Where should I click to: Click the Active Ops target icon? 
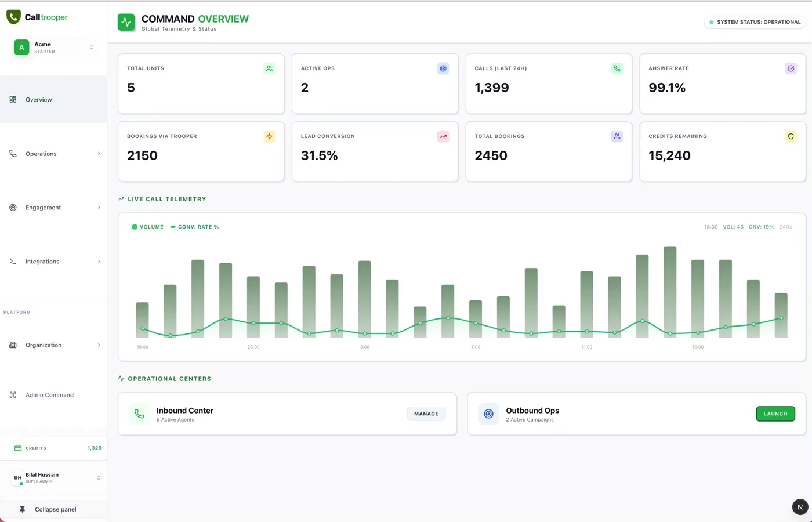(443, 68)
